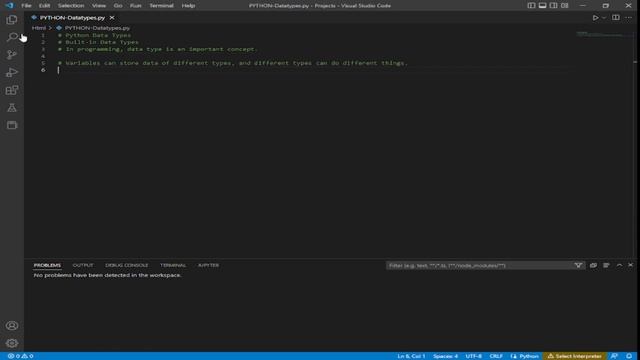Click line 5 comment about variables
Image resolution: width=640 pixels, height=360 pixels.
pos(233,63)
